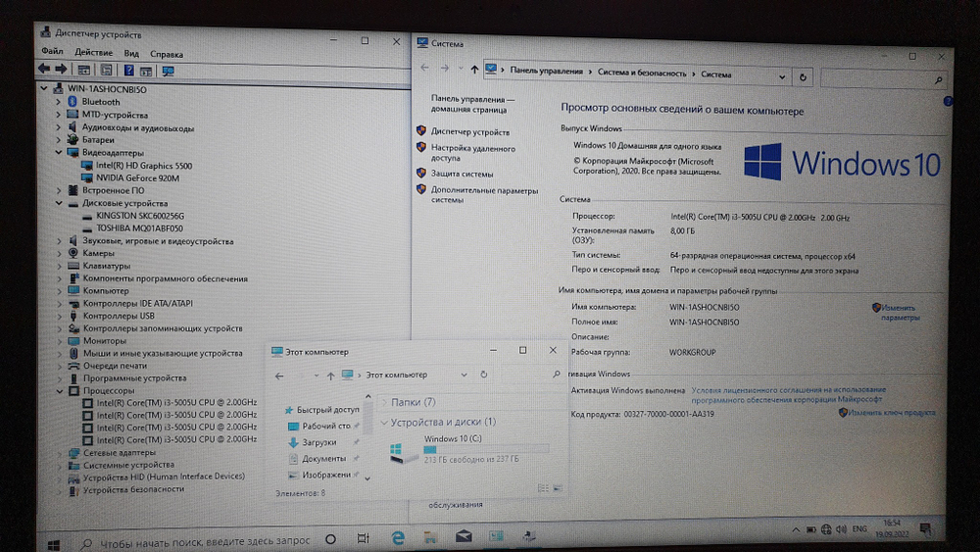Click the Диспетчер устройств link in System window

[470, 132]
